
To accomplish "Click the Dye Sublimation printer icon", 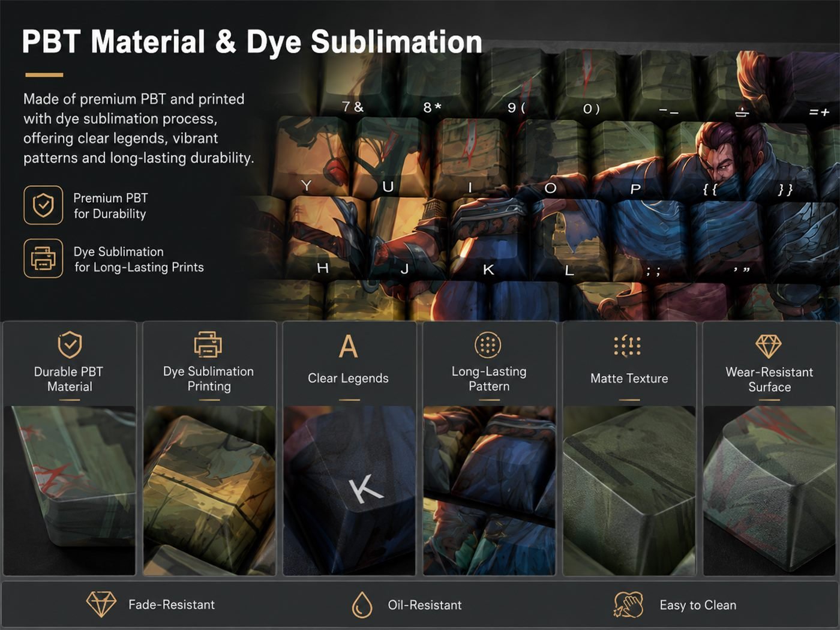I will point(43,258).
